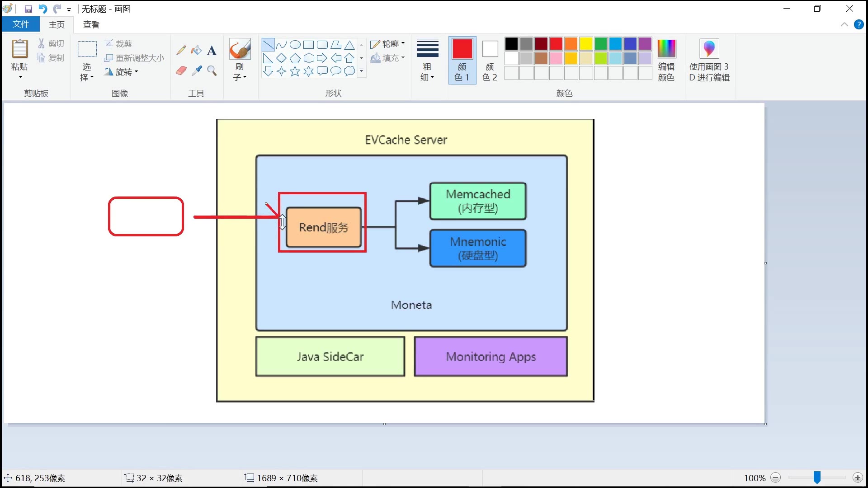Viewport: 868px width, 488px height.
Task: Pick the purple color swatch
Action: (x=646, y=43)
